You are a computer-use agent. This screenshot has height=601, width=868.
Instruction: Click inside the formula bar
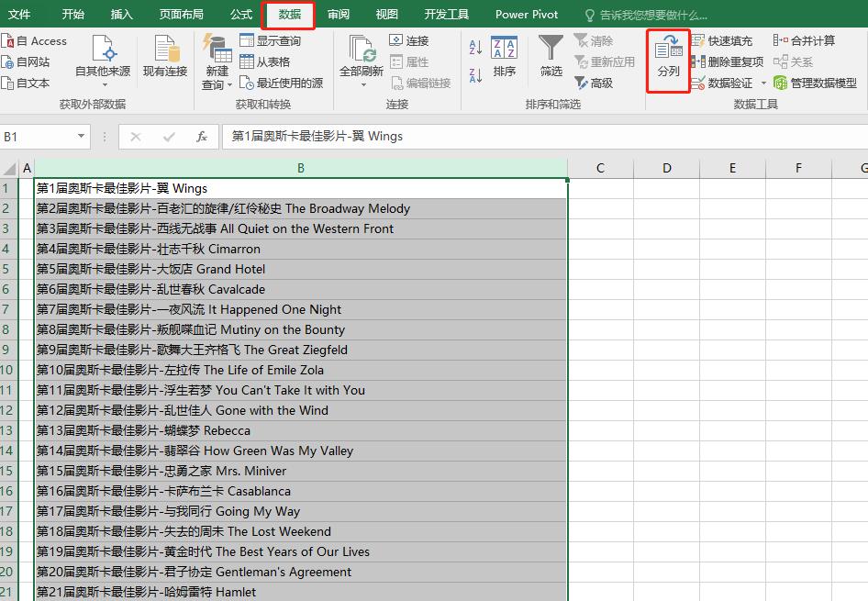[367, 134]
